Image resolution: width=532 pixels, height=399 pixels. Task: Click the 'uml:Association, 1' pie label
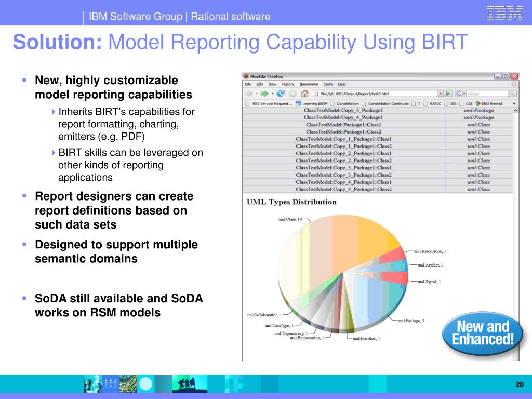(x=430, y=251)
